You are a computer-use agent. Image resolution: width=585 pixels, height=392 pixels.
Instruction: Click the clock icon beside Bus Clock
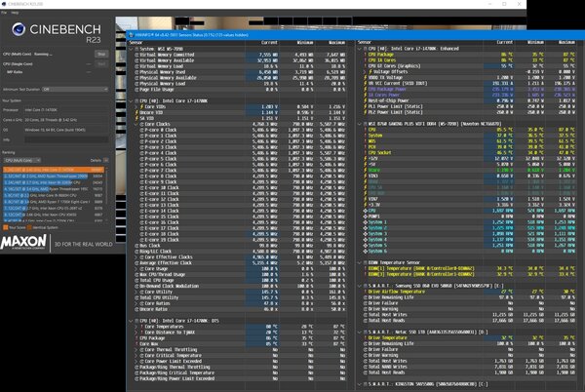click(x=136, y=246)
